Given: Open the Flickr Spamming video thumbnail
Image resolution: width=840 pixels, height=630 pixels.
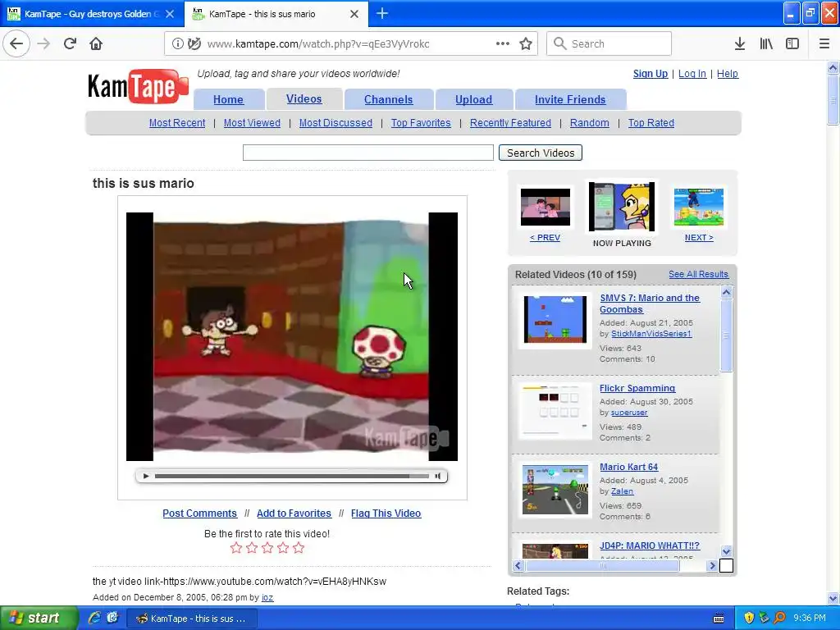Looking at the screenshot, I should click(555, 412).
